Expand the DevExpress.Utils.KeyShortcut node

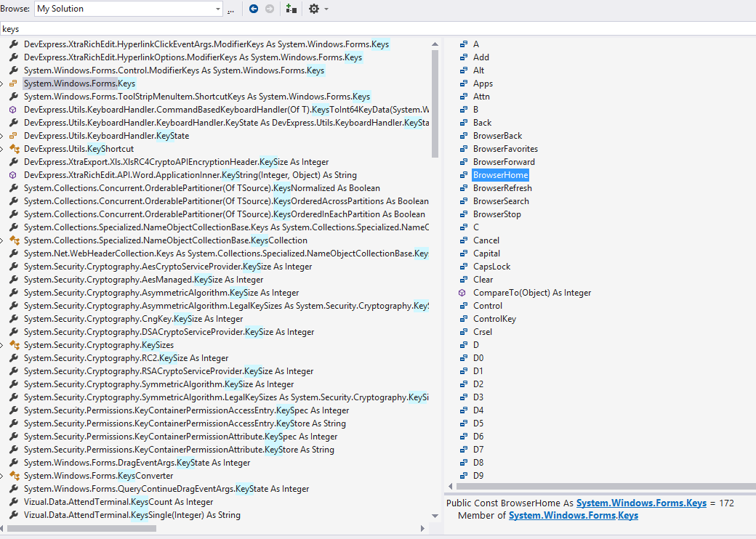coord(1,149)
